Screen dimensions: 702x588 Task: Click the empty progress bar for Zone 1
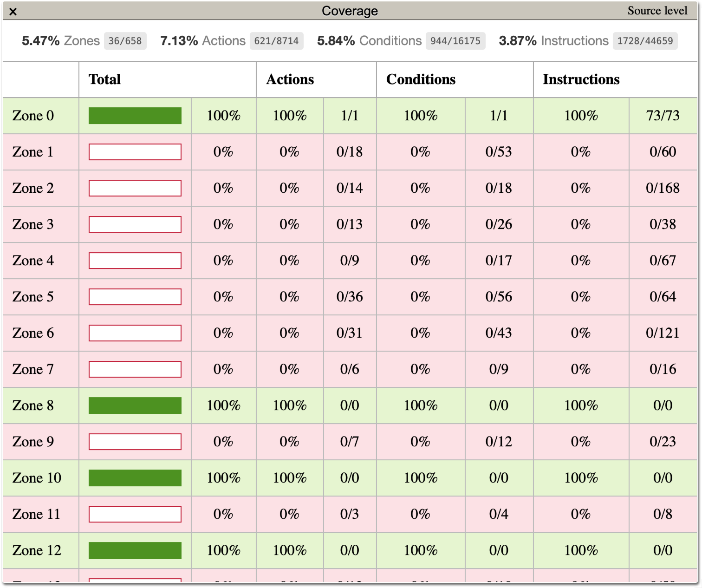click(x=135, y=152)
